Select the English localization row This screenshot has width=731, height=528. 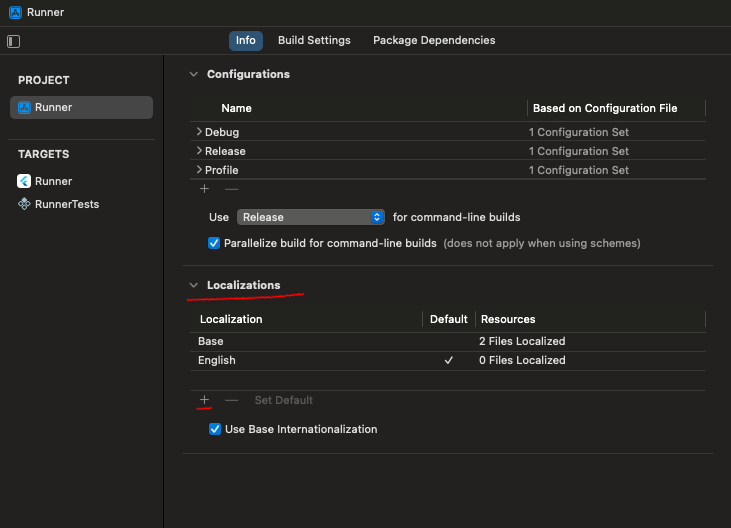point(448,361)
